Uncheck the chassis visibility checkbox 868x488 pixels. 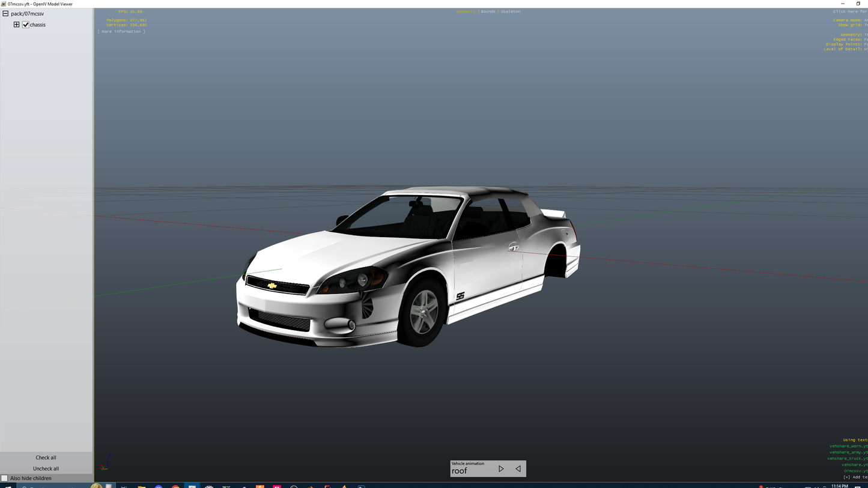pos(26,25)
